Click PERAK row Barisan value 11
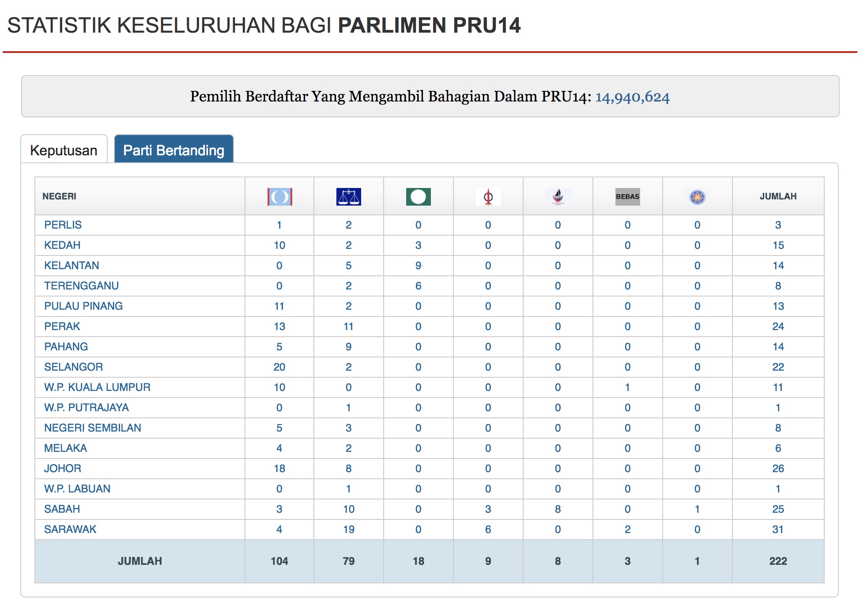 pos(349,327)
